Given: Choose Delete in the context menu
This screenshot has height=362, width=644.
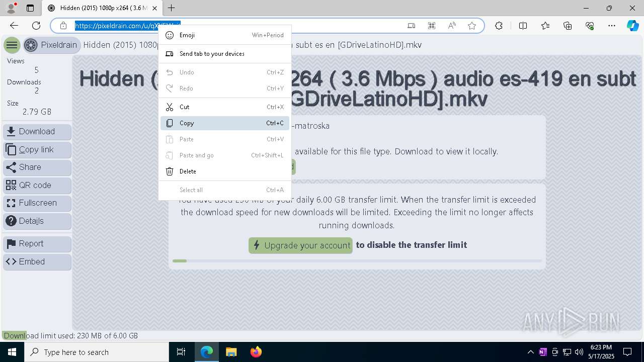Looking at the screenshot, I should coord(225,171).
